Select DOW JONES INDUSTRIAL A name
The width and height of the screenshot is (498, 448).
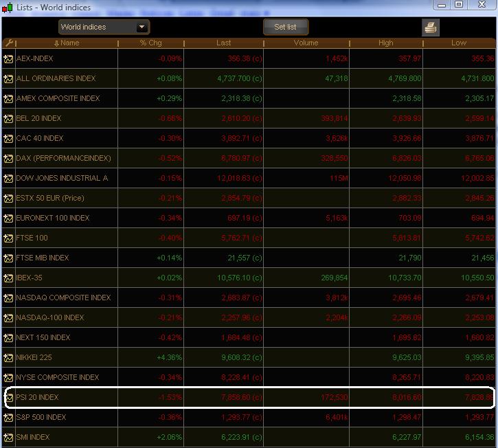pos(62,178)
